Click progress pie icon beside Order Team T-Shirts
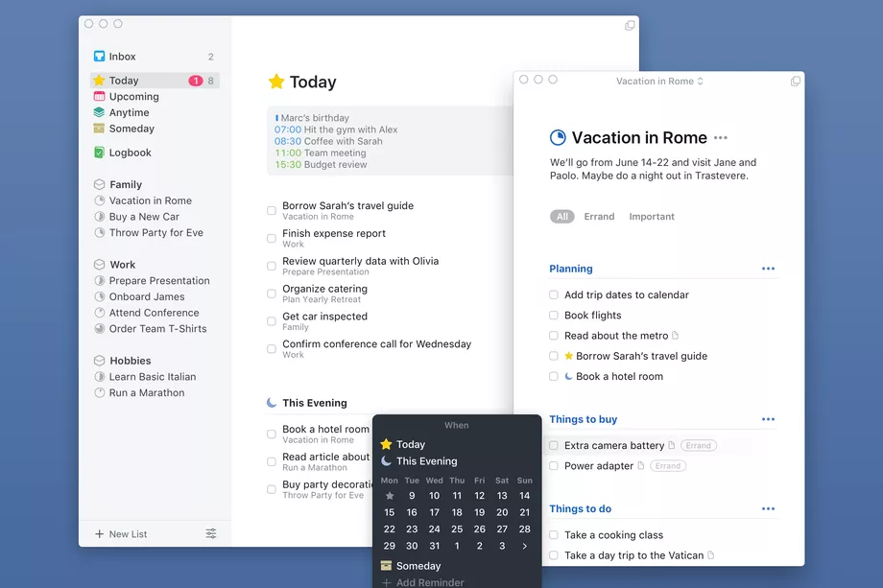 100,329
